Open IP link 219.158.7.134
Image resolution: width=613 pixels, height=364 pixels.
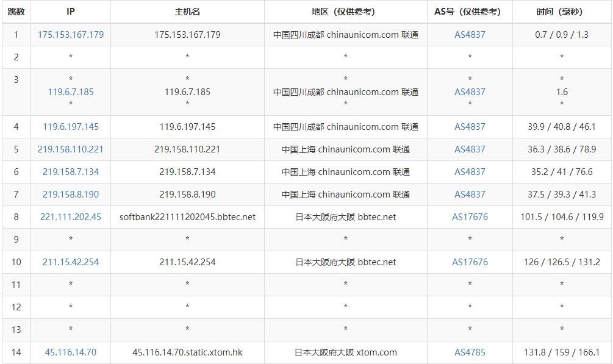click(71, 172)
